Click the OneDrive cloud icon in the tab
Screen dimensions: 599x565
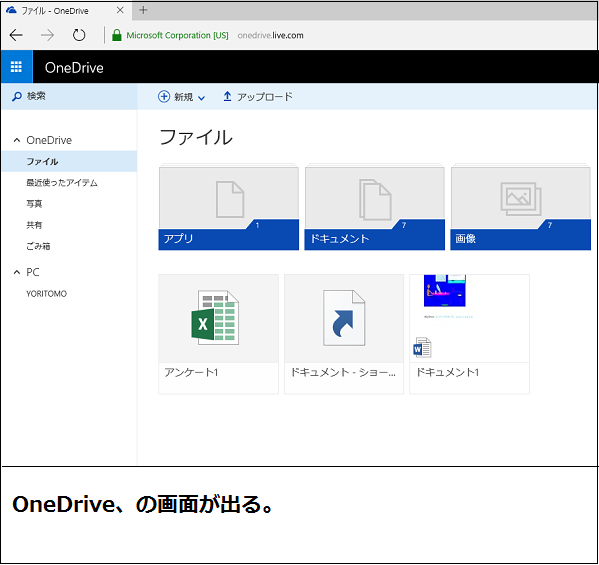[11, 10]
